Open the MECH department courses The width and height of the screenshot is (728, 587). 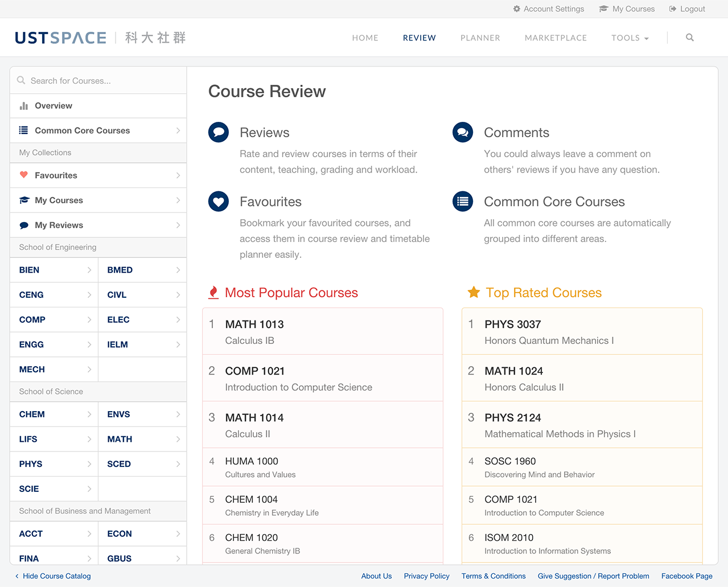pyautogui.click(x=54, y=370)
